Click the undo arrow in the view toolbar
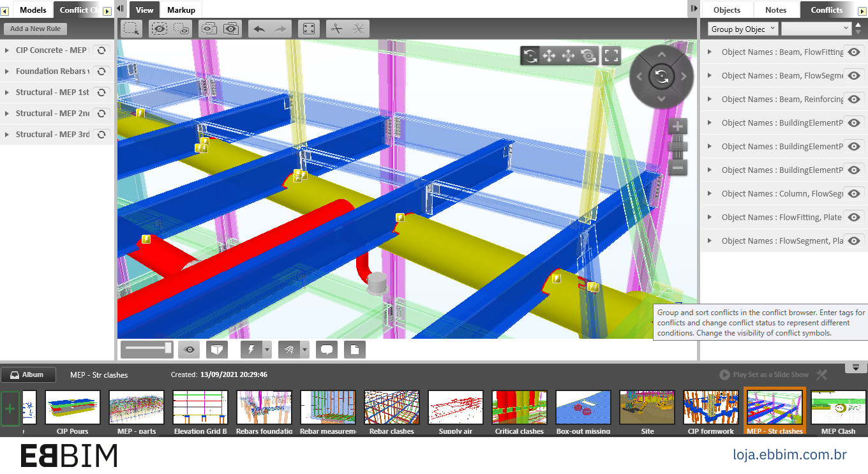Screen dimensions: 868x474 [259, 29]
